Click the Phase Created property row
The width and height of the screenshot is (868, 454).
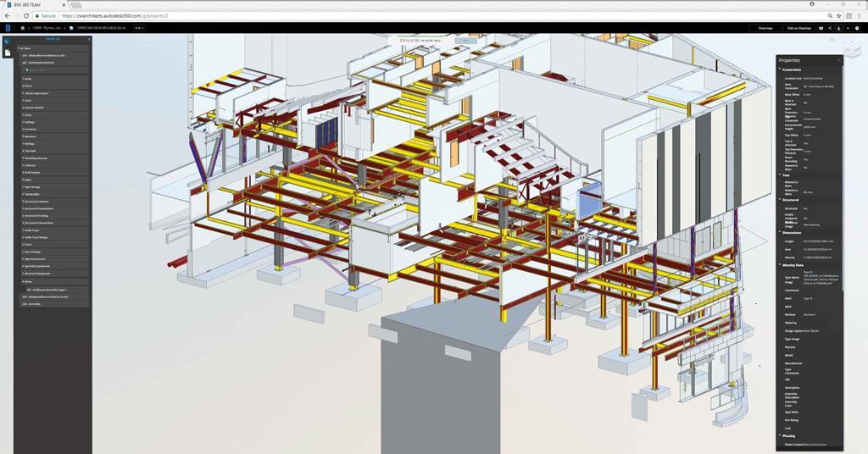point(810,445)
